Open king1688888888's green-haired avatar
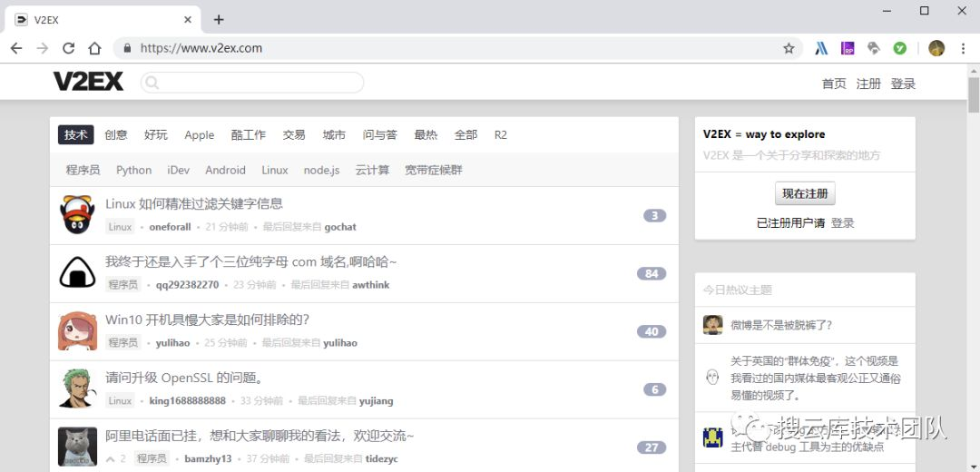 [x=77, y=388]
